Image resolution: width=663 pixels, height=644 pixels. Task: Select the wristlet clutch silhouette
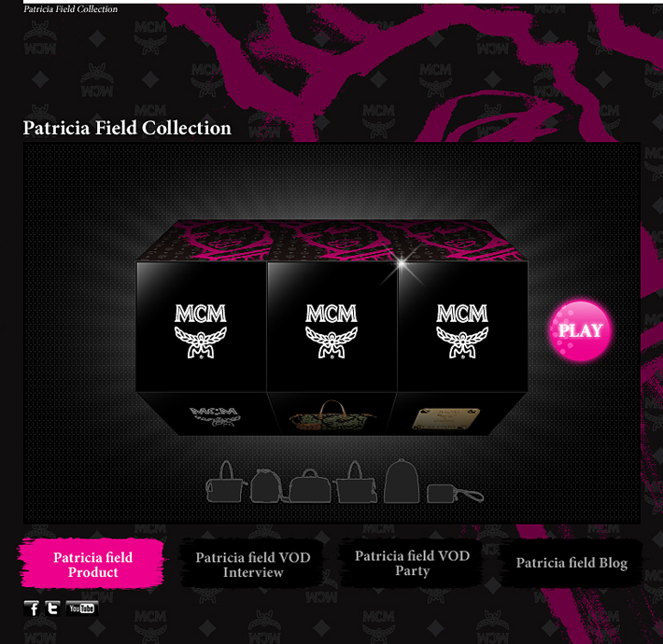coord(455,494)
